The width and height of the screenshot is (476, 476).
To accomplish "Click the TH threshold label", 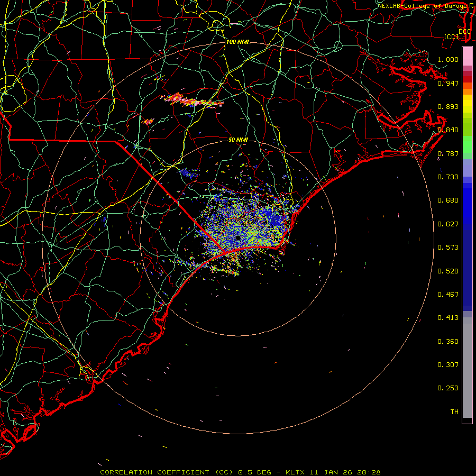I will (x=454, y=412).
